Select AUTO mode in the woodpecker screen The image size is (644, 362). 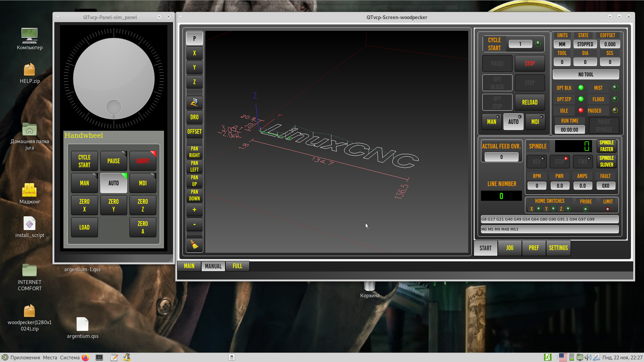pyautogui.click(x=513, y=122)
